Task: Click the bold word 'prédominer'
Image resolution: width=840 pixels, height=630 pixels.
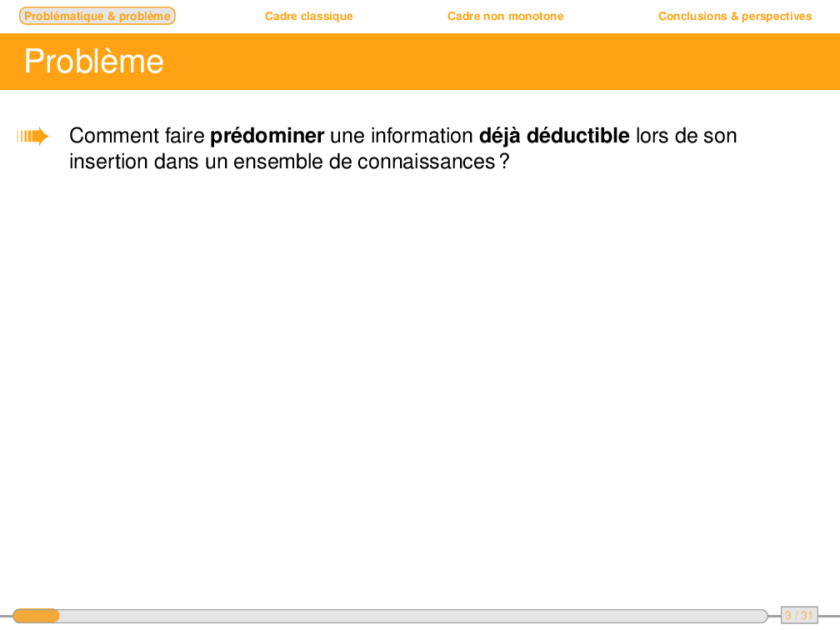Action: click(x=267, y=136)
